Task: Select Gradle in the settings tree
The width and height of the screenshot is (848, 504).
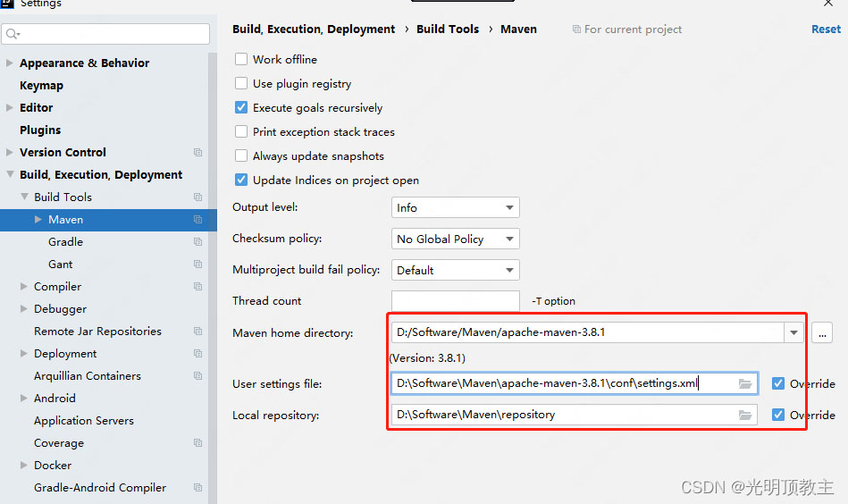Action: [65, 242]
